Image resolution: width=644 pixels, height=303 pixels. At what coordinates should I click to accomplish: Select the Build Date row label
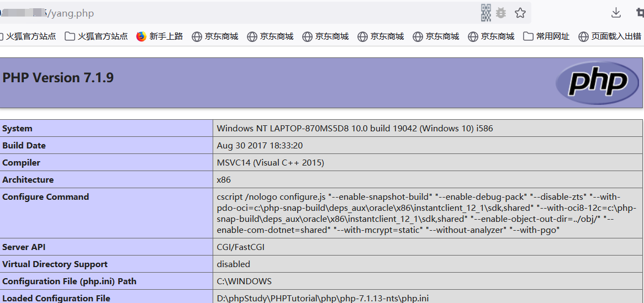coord(24,146)
